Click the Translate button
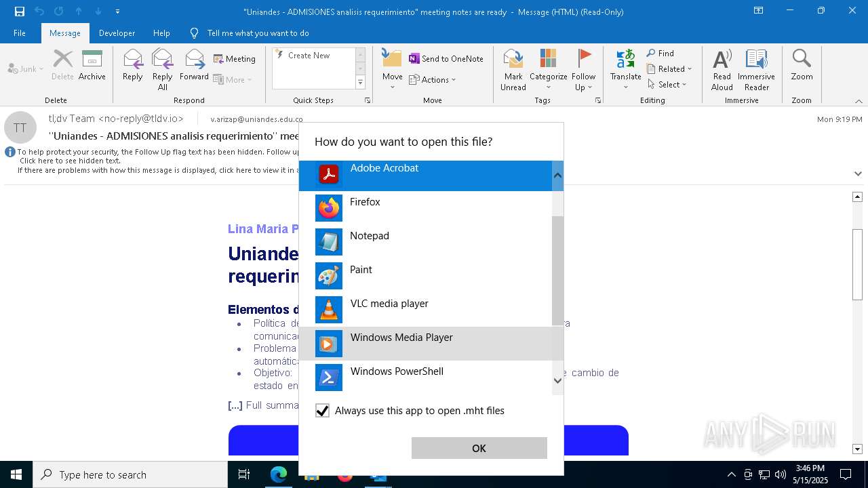 point(626,70)
